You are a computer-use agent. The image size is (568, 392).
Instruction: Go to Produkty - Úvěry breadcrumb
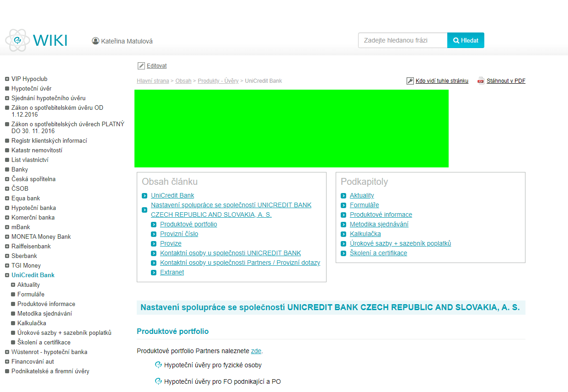coord(218,81)
